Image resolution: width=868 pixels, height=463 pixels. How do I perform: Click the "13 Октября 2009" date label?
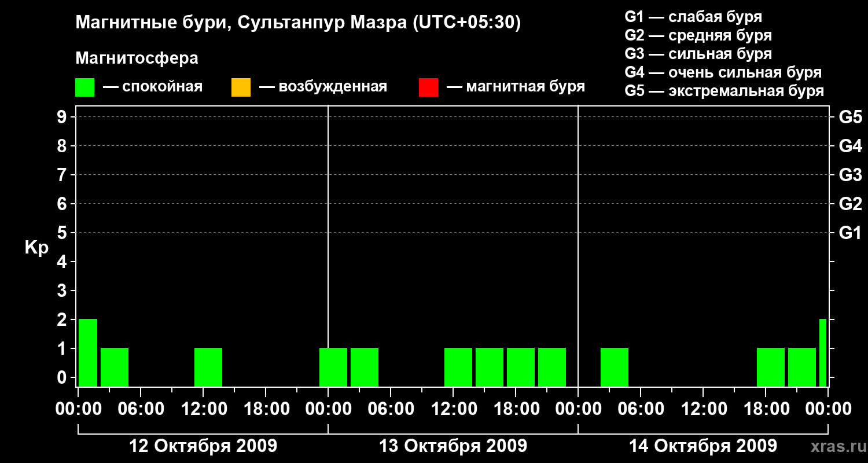coord(453,446)
